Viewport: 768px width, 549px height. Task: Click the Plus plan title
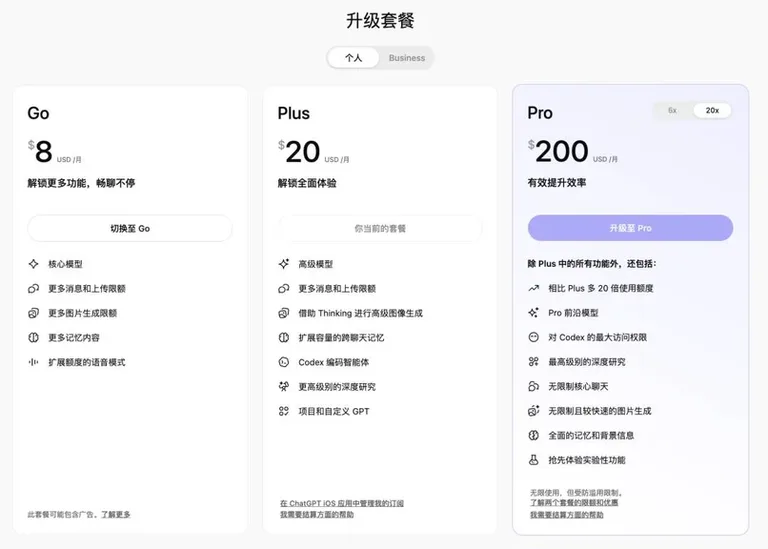(x=293, y=113)
